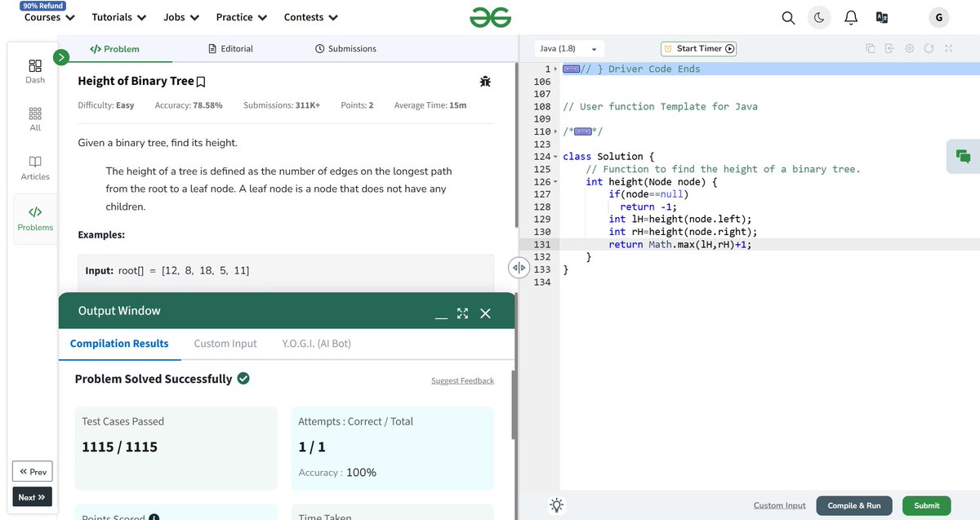Bookmark the Height of Binary Tree problem
The image size is (980, 520).
(201, 82)
